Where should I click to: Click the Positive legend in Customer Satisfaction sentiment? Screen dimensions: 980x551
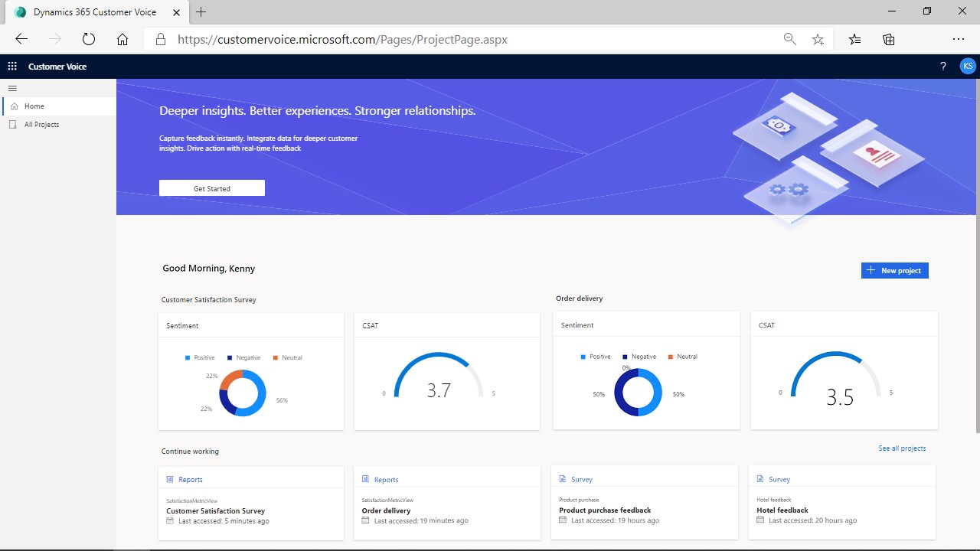click(x=200, y=357)
